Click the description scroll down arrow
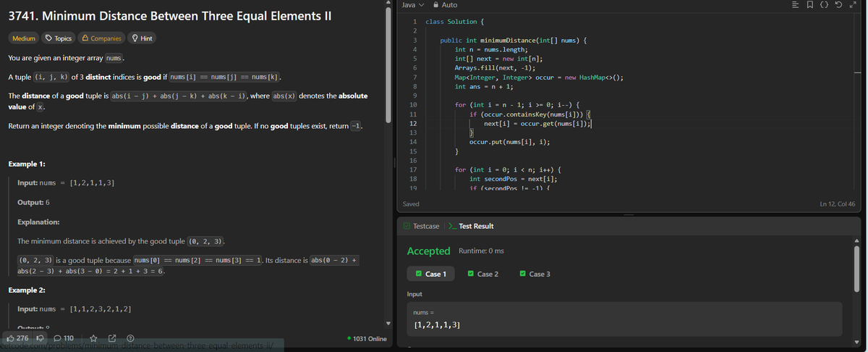The width and height of the screenshot is (868, 352). point(390,323)
